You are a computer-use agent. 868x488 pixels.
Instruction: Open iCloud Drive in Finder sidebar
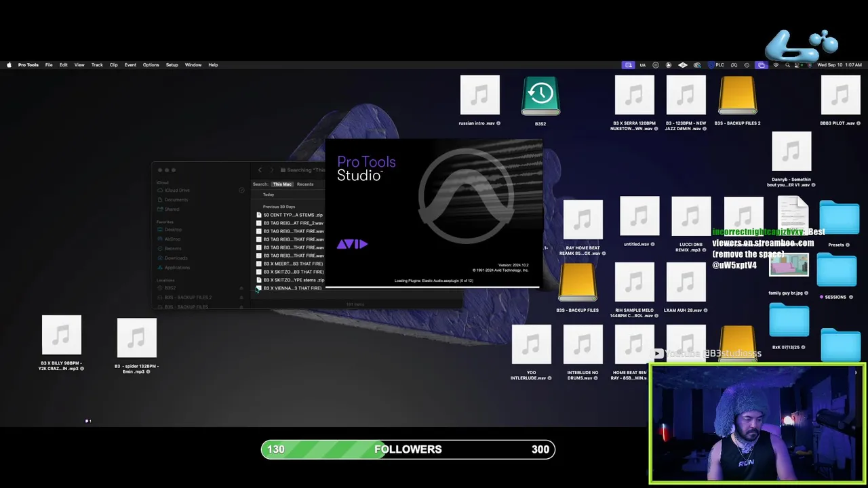point(176,190)
